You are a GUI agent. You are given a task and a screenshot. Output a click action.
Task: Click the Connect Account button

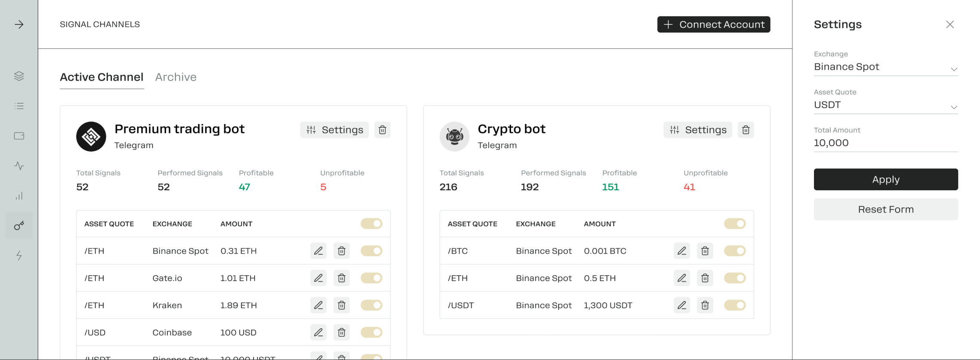pyautogui.click(x=714, y=24)
